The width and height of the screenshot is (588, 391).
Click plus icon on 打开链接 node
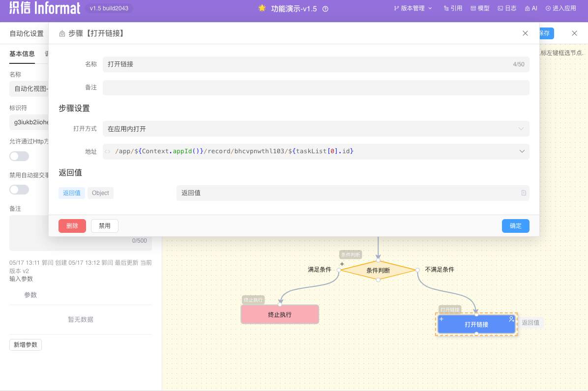pyautogui.click(x=441, y=319)
